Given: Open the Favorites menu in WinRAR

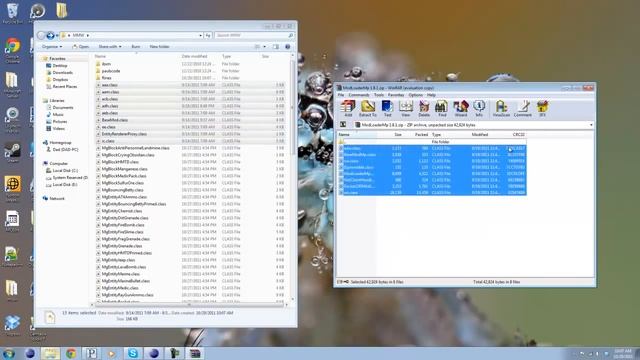Looking at the screenshot, I should point(396,95).
